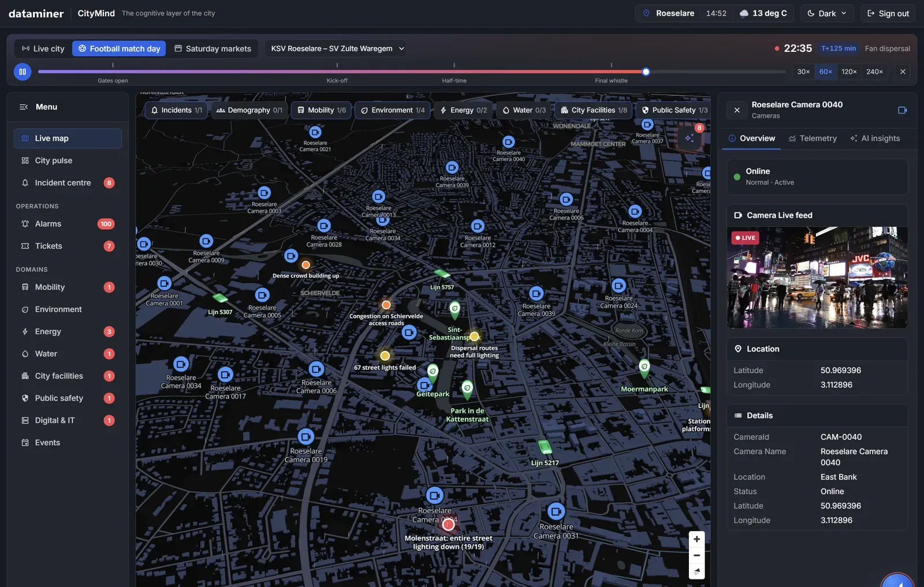Click the Moermanpark location pin
This screenshot has height=587, width=924.
(644, 368)
